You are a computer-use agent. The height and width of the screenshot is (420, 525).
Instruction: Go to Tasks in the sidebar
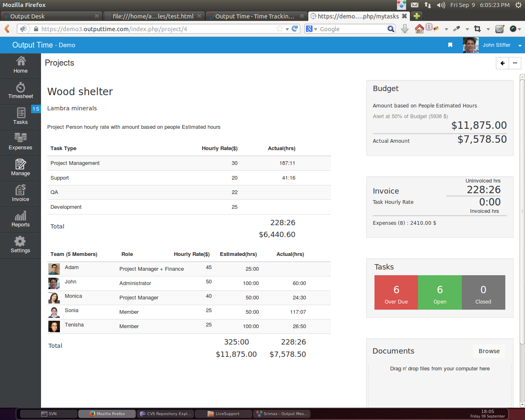pyautogui.click(x=21, y=117)
